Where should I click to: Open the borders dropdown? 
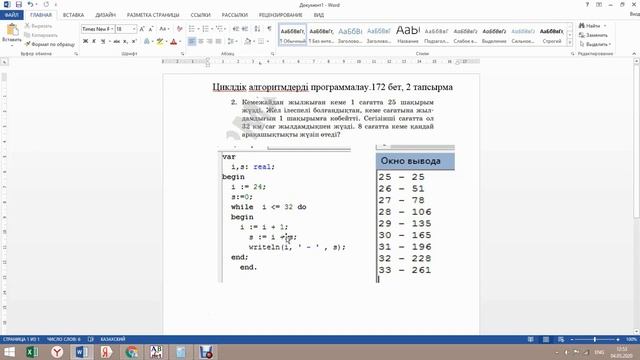(267, 41)
